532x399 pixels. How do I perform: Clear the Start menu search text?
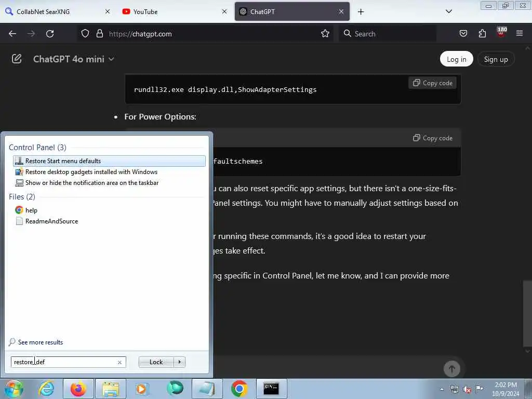[x=119, y=362]
